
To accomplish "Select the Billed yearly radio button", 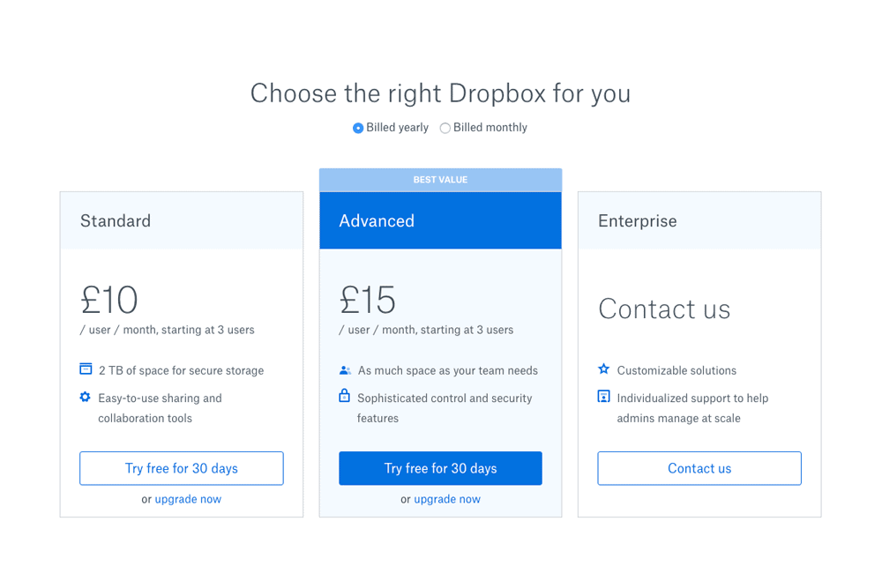I will (358, 128).
